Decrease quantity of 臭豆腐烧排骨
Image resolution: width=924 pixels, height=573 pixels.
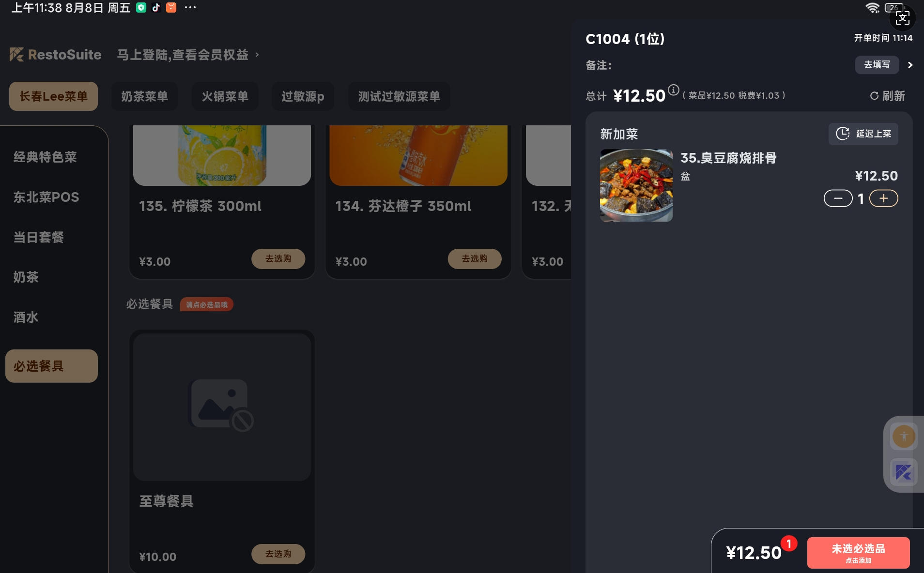point(838,198)
